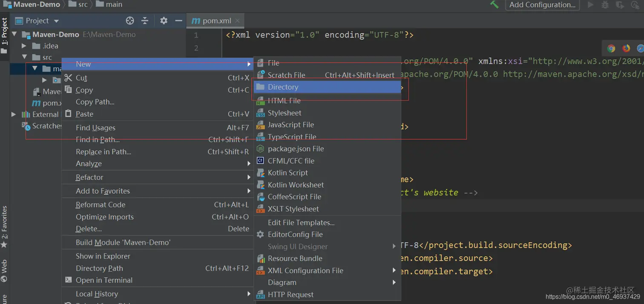Hide the Project tool window
Screen dimensions: 644x304
click(179, 20)
